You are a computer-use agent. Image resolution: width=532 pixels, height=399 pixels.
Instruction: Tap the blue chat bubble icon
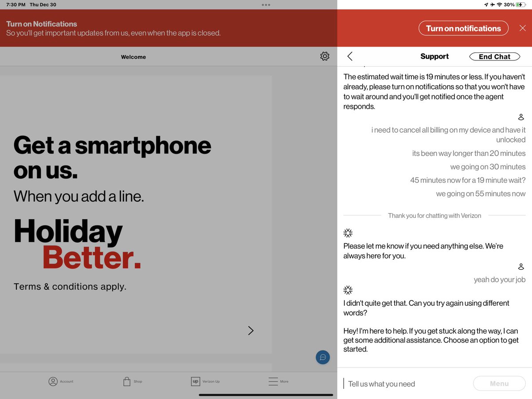pos(323,357)
